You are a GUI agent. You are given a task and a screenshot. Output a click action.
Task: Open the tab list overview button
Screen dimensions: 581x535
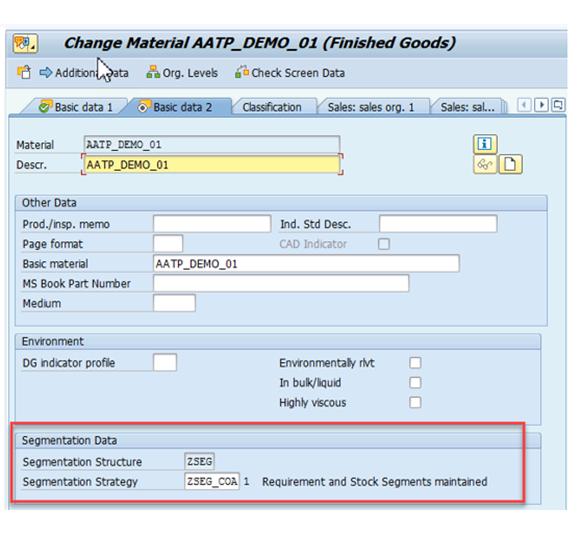558,105
